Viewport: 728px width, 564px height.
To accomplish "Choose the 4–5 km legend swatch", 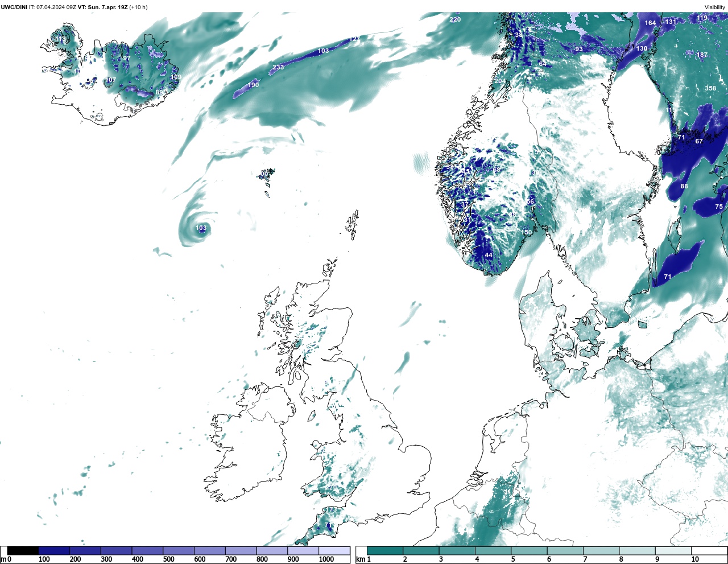I will tap(493, 550).
